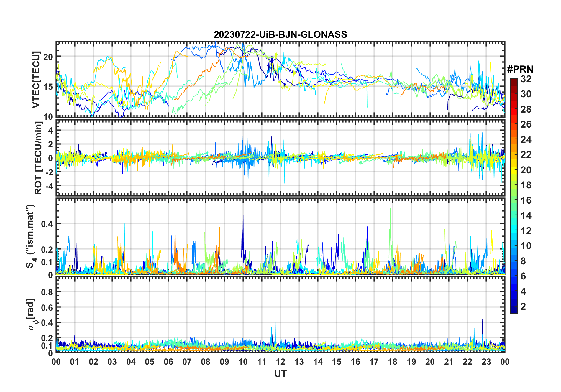
Task: Click the VTEC axis tick label 20
Action: [x=48, y=57]
